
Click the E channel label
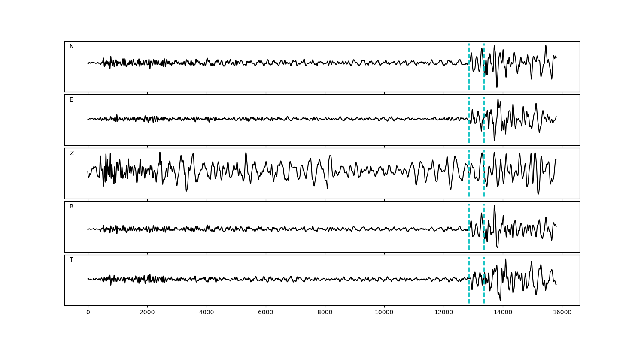(x=71, y=100)
